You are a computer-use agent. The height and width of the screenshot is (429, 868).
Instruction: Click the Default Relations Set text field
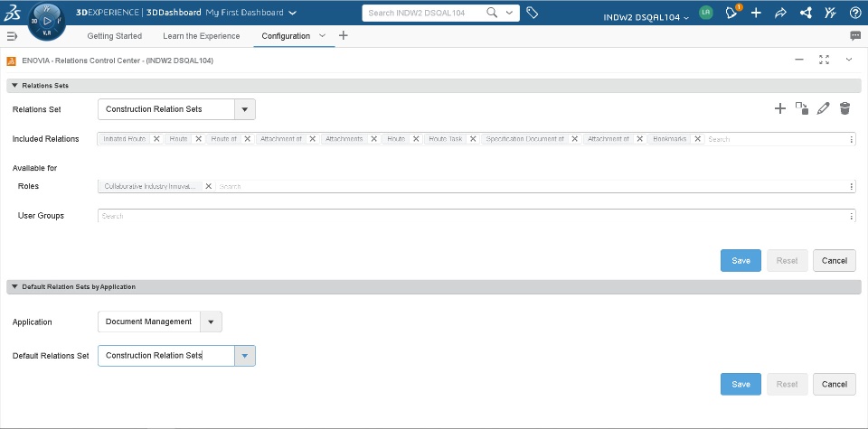click(166, 356)
